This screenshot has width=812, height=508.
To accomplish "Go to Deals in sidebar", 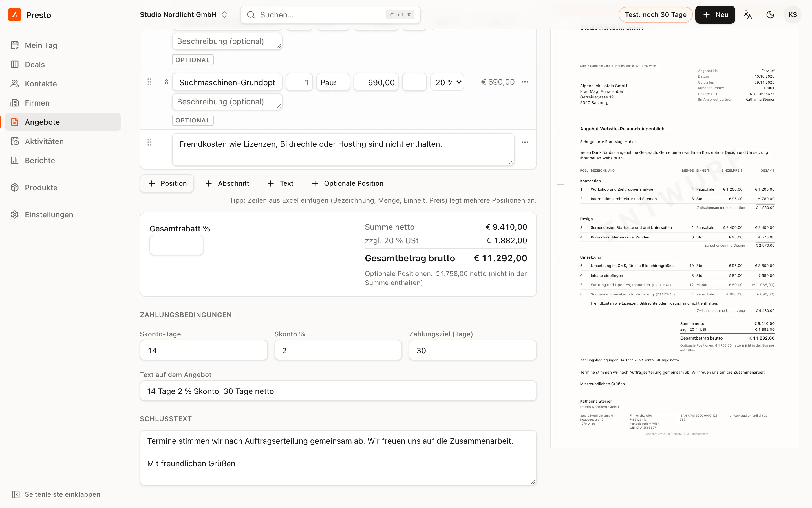I will coord(63,65).
